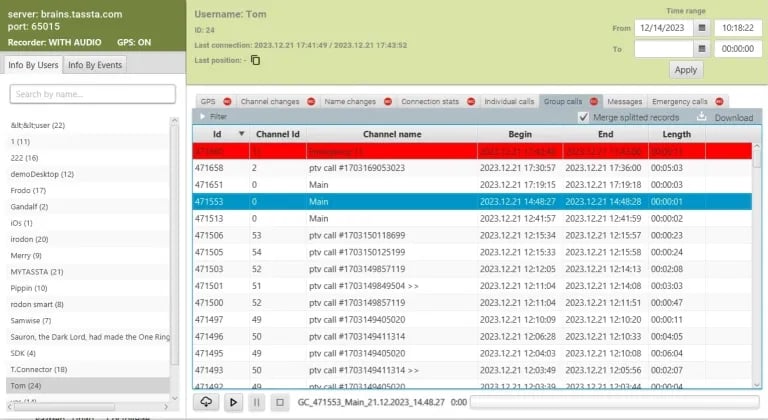Select call record 471513

[x=472, y=219]
